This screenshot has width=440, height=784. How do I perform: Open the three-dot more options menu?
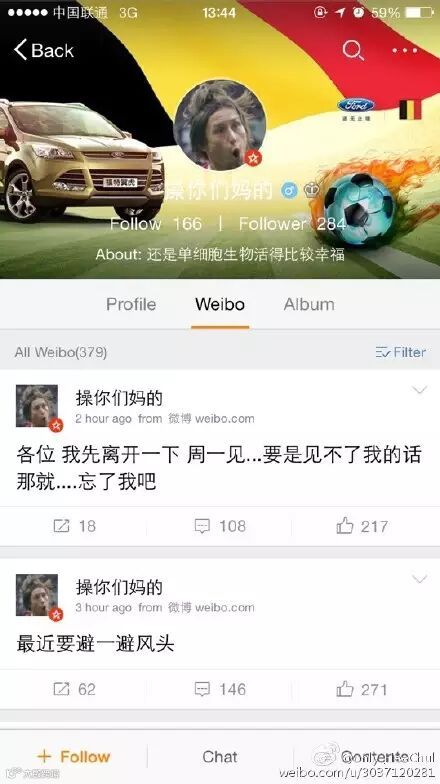pos(404,50)
